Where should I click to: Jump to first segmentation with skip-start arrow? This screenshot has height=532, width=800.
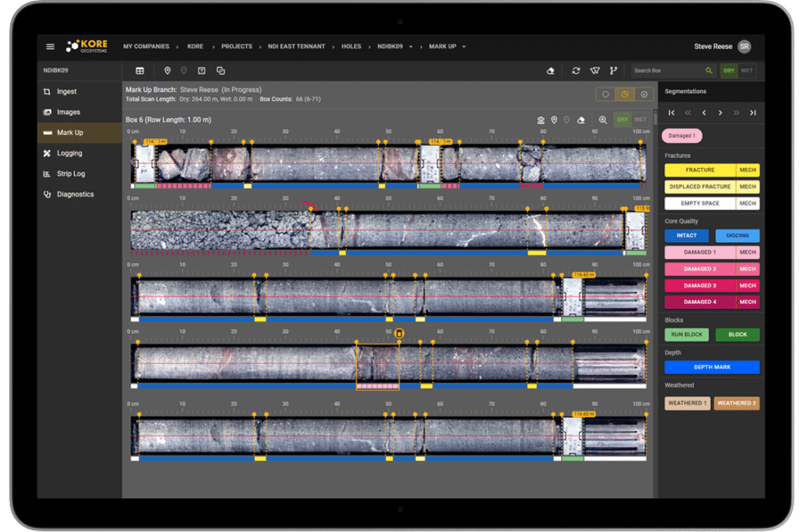coord(671,112)
